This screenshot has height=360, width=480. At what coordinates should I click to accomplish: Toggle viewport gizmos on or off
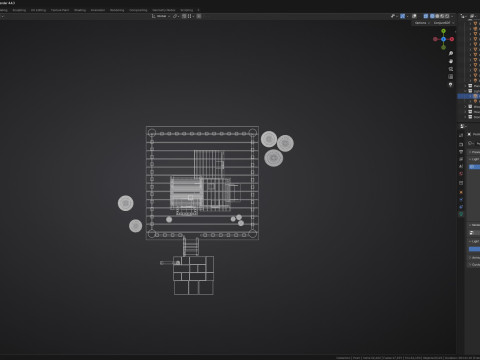pyautogui.click(x=403, y=16)
